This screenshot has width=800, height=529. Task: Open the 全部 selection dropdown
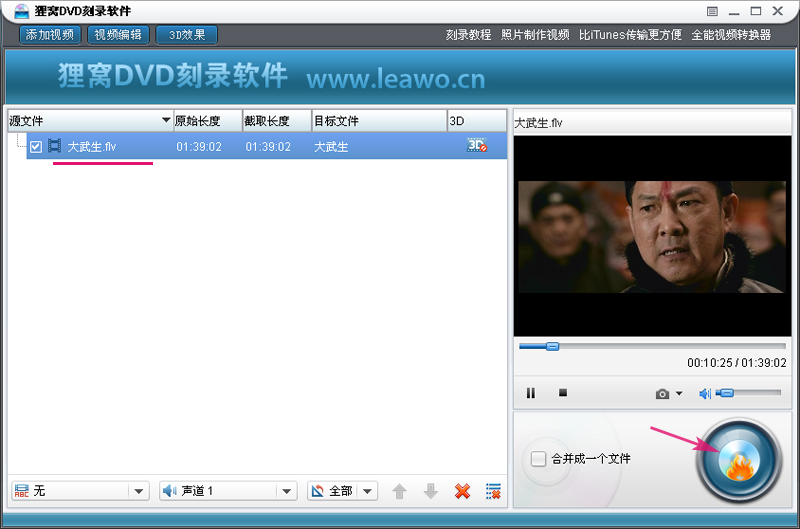[367, 491]
